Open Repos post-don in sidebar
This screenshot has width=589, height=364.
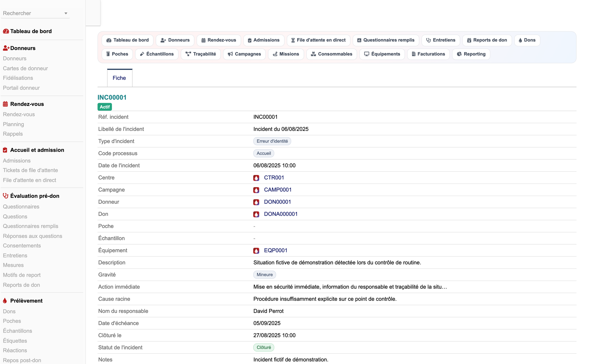coord(22,360)
